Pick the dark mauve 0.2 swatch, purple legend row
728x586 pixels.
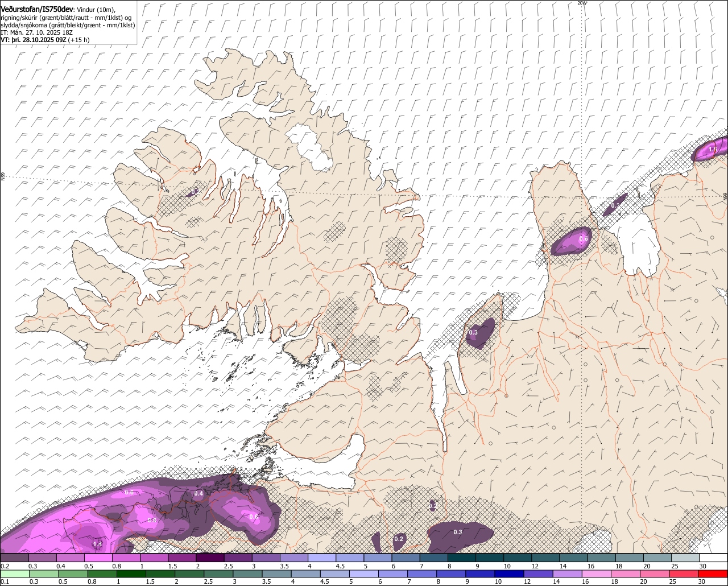(x=14, y=558)
